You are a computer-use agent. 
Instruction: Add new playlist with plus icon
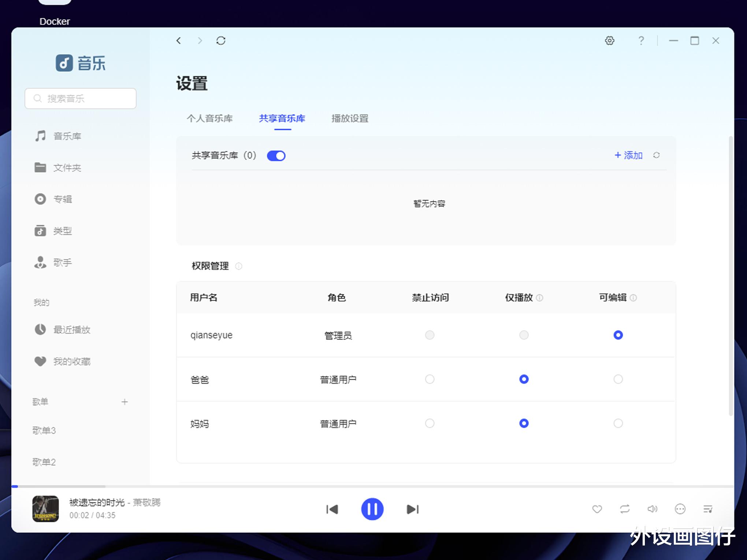coord(124,402)
